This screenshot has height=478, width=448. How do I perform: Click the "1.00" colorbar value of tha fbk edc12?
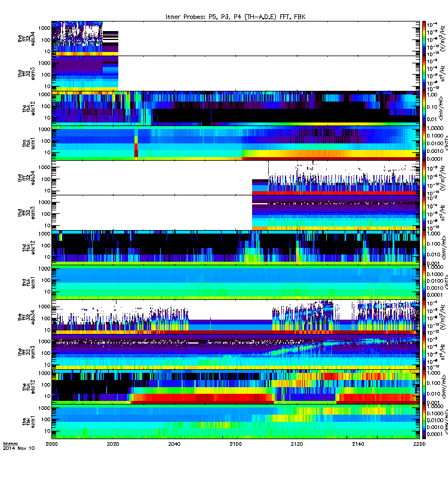432,95
